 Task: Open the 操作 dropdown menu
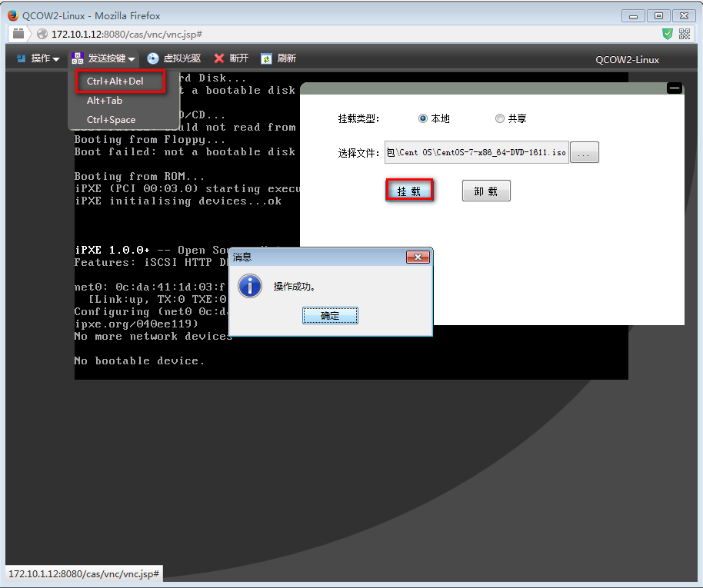click(38, 58)
